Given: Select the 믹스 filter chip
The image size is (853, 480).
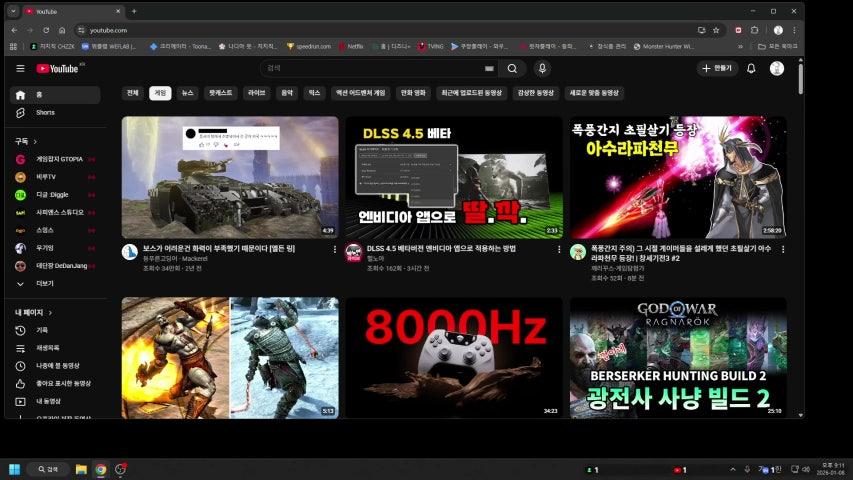Looking at the screenshot, I should point(314,93).
